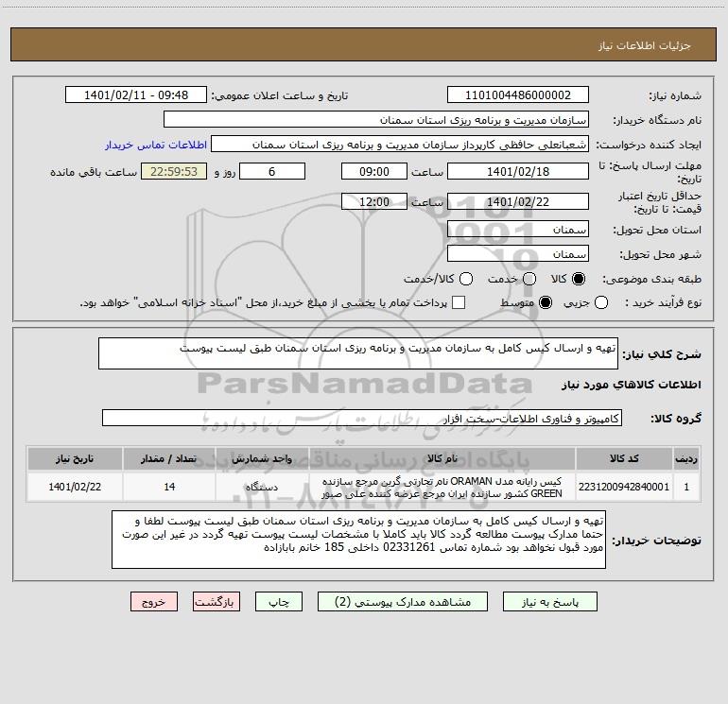Click the need date cell 1401/02/22 in table
The image size is (728, 704).
pos(75,487)
